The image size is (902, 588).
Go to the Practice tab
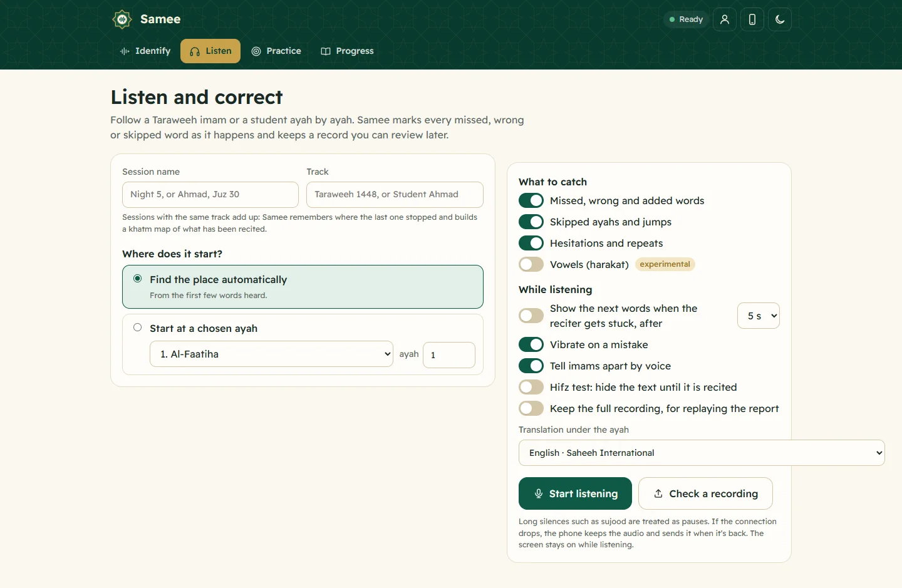point(276,51)
